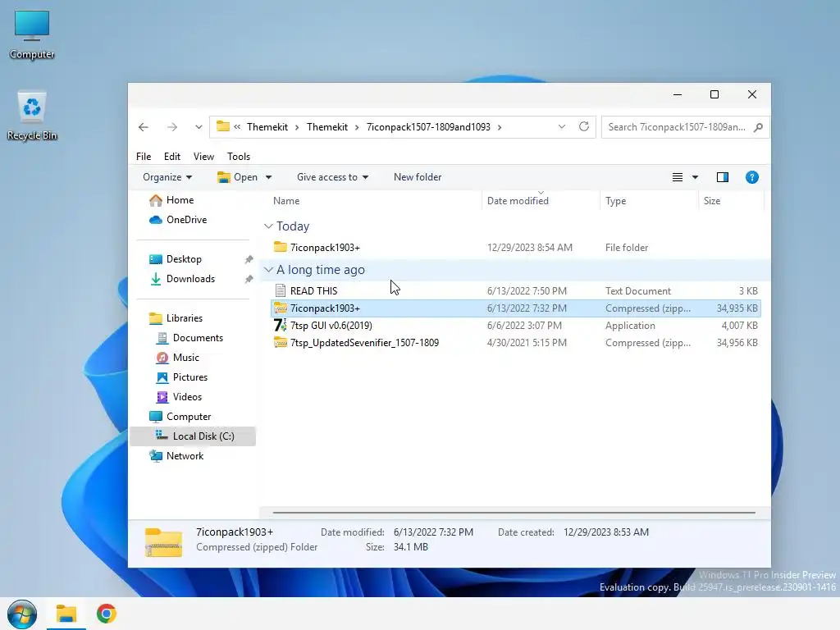Click the details pane zipped folder thumbnail

[x=163, y=542]
